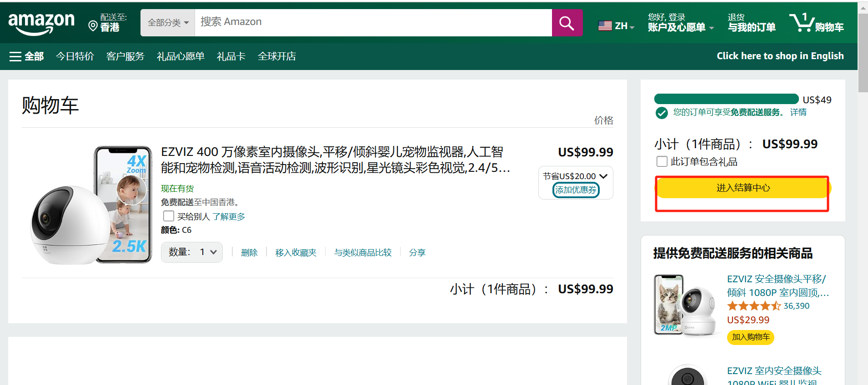Open 全球开店 in navigation bar

coord(277,56)
